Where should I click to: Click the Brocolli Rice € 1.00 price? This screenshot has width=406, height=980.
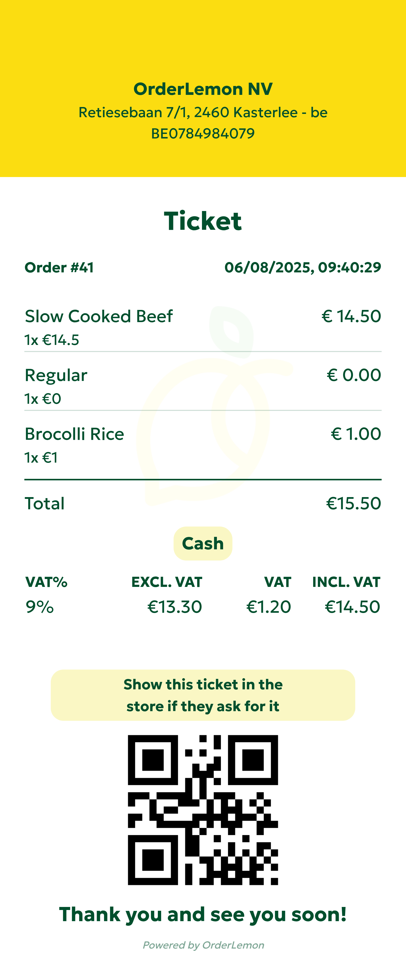click(356, 434)
